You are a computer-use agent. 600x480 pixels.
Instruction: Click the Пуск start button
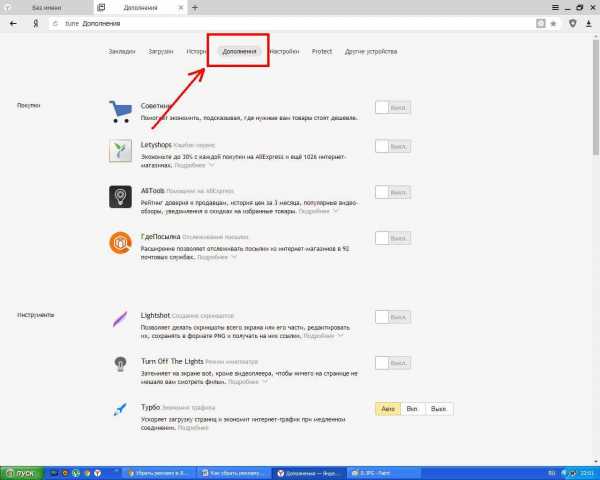21,473
